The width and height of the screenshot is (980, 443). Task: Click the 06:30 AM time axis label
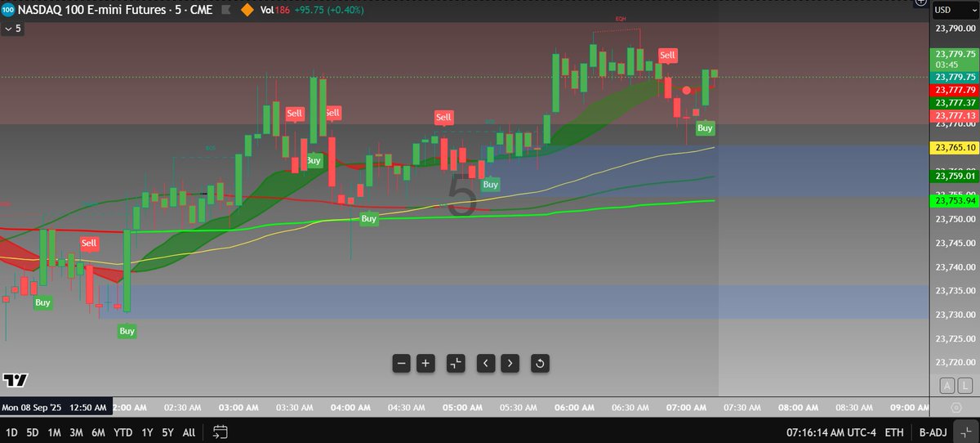point(630,407)
